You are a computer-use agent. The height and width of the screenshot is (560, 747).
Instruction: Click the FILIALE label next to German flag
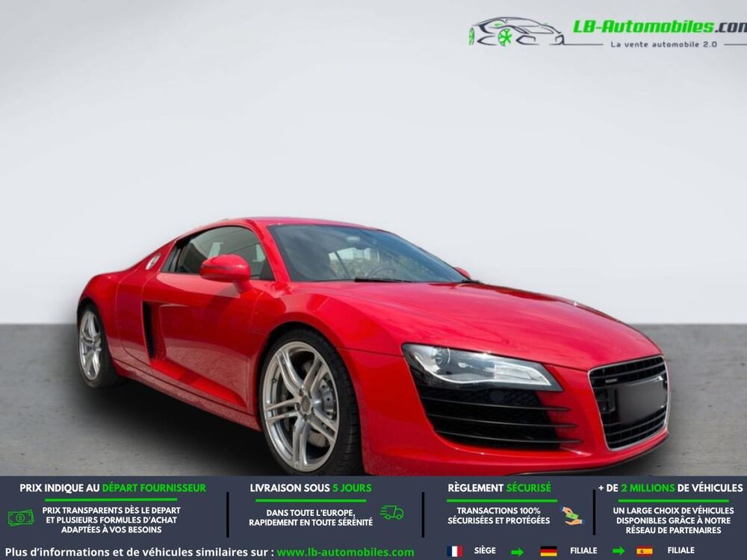583,550
